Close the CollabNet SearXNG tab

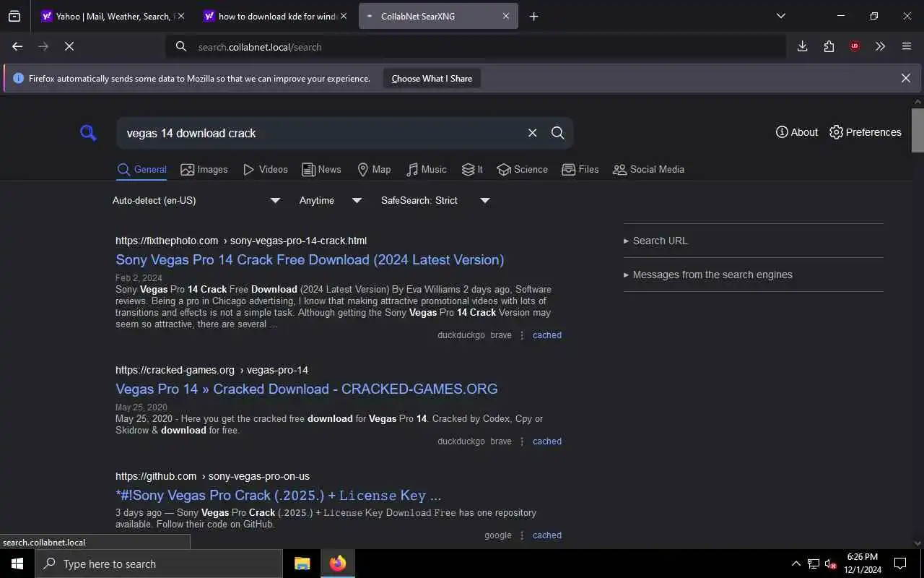pos(506,16)
